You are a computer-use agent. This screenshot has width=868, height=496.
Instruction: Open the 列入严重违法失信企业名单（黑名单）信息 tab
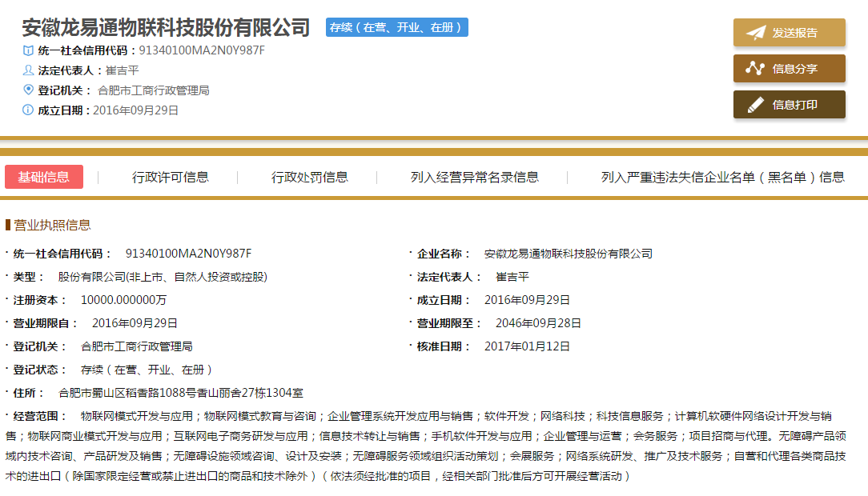point(722,177)
